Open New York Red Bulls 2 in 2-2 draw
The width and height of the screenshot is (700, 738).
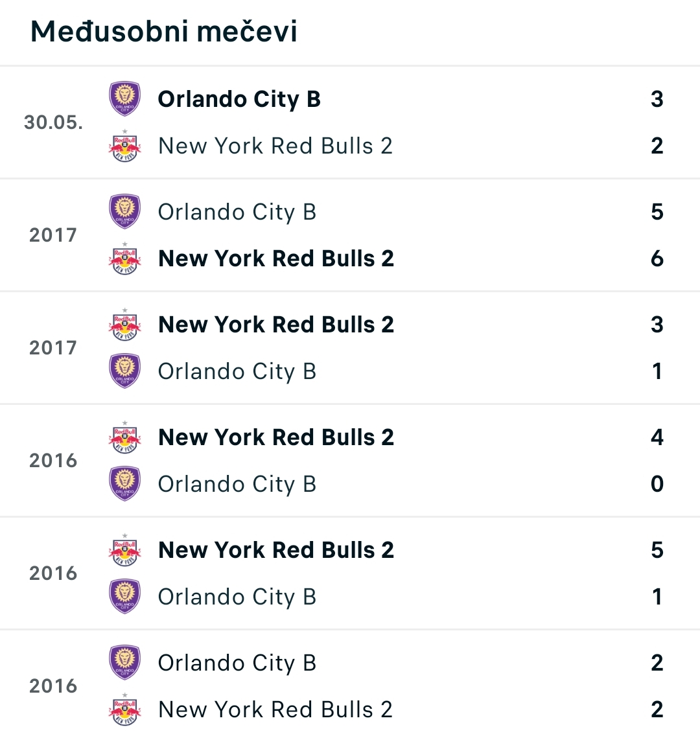pyautogui.click(x=275, y=709)
